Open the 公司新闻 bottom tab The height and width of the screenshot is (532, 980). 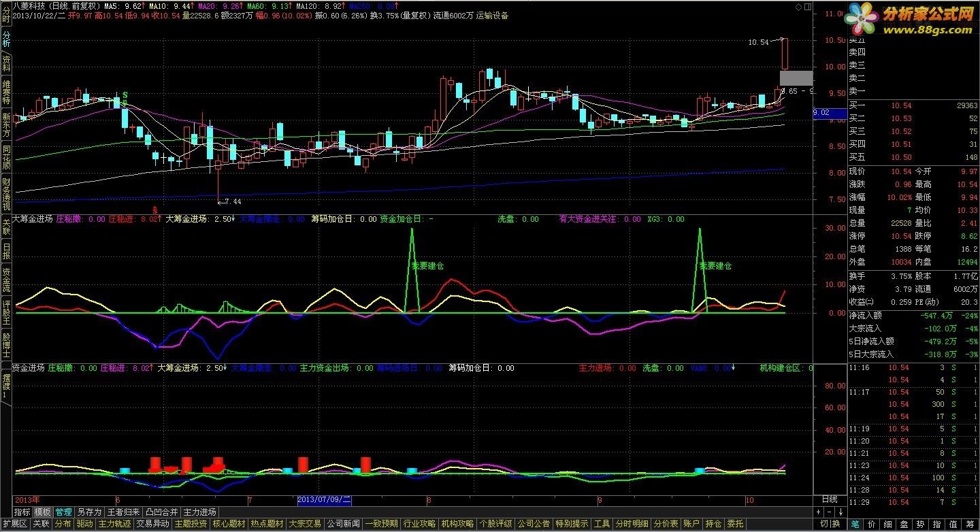click(x=343, y=524)
